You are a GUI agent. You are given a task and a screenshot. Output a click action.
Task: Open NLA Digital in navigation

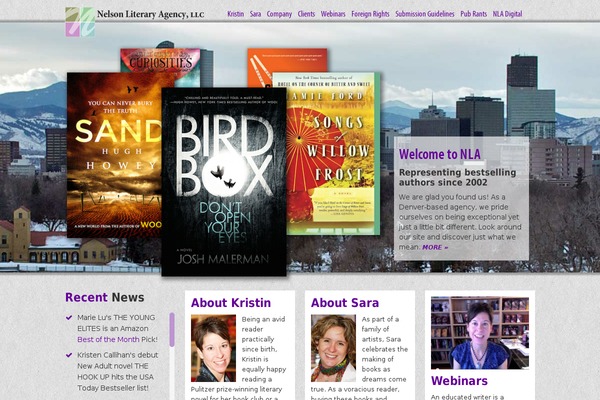click(x=507, y=14)
